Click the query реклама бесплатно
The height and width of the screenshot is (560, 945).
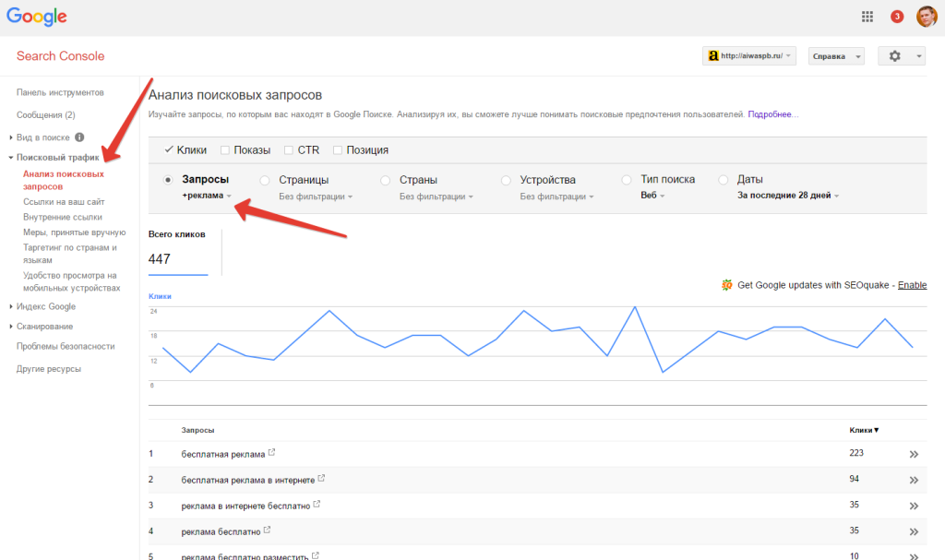pyautogui.click(x=221, y=532)
